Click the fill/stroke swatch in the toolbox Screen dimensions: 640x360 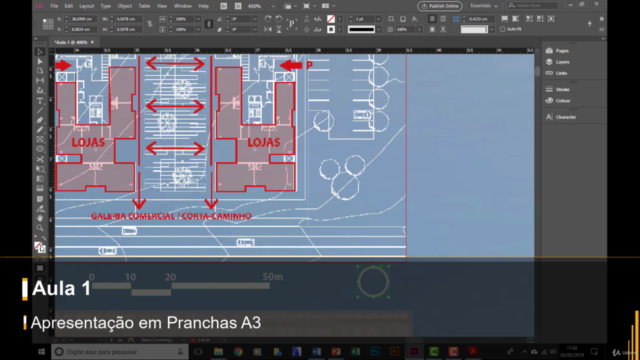39,247
